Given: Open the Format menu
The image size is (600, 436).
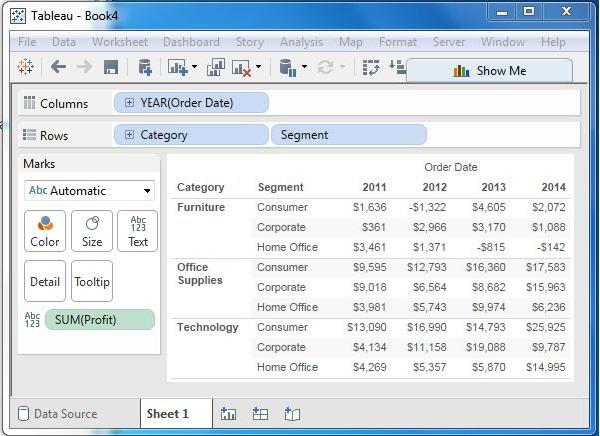Looking at the screenshot, I should [x=398, y=42].
